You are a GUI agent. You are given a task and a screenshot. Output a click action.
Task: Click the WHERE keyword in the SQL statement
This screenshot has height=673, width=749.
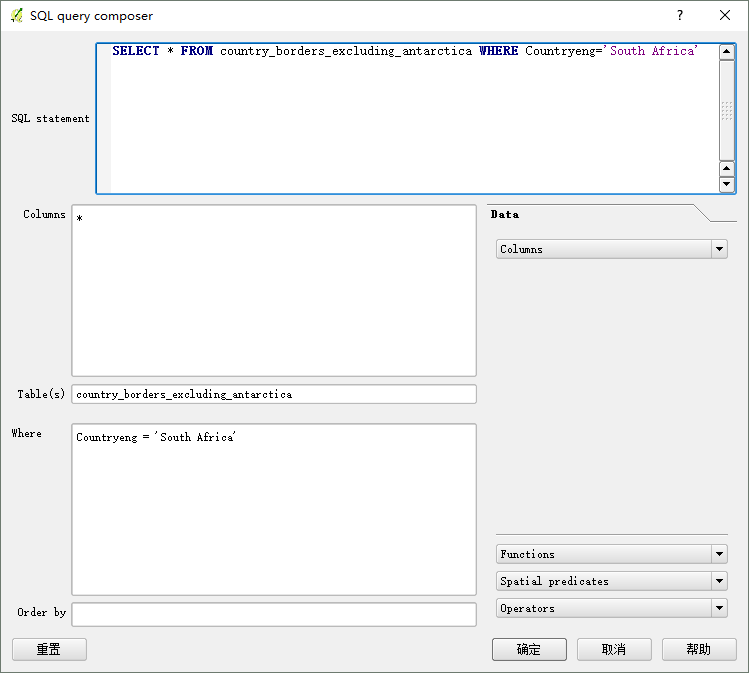[498, 51]
